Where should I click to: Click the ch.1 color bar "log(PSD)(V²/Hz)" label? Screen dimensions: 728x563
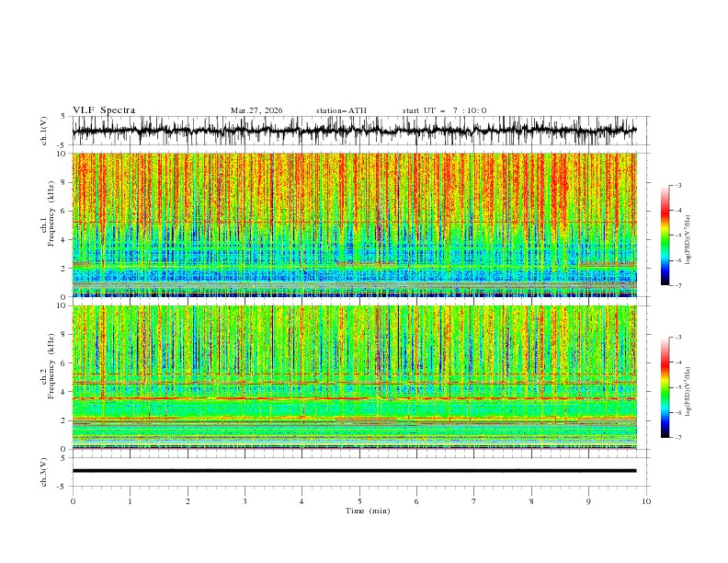pyautogui.click(x=688, y=240)
